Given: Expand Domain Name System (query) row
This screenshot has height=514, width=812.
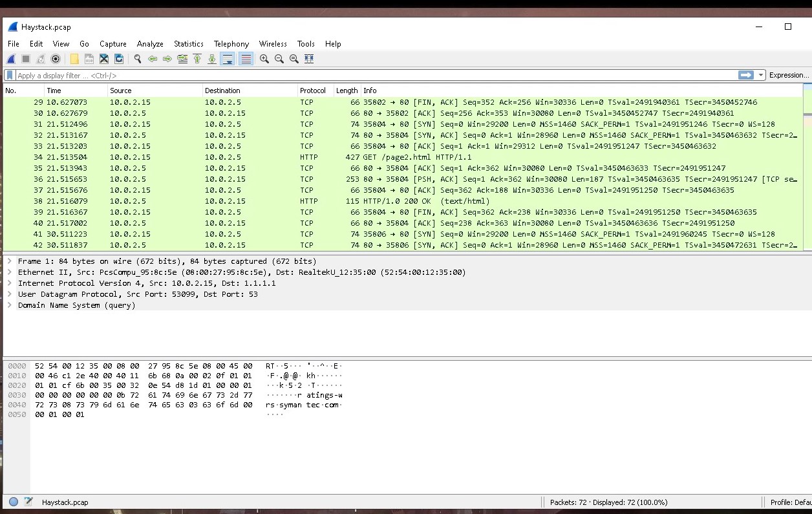Looking at the screenshot, I should click(10, 305).
